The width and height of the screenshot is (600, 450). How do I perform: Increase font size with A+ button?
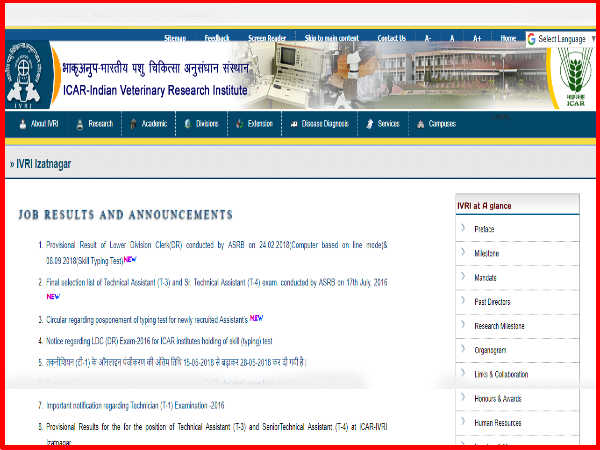click(477, 38)
